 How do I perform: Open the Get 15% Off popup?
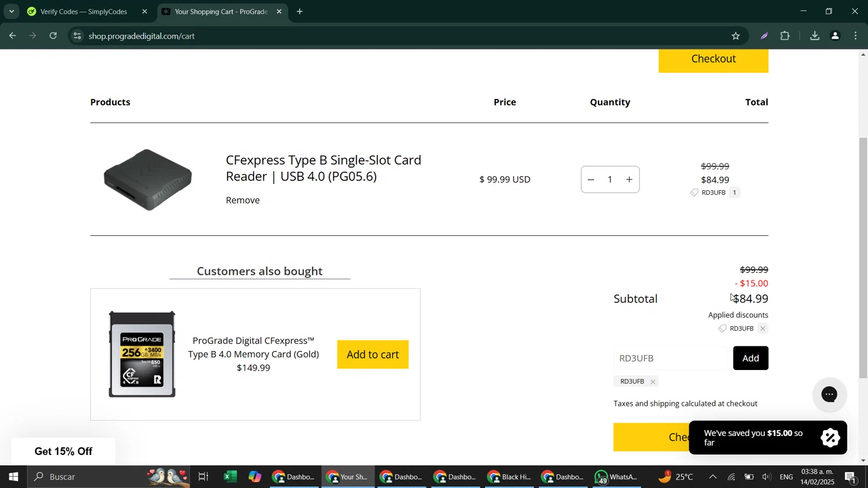tap(63, 452)
